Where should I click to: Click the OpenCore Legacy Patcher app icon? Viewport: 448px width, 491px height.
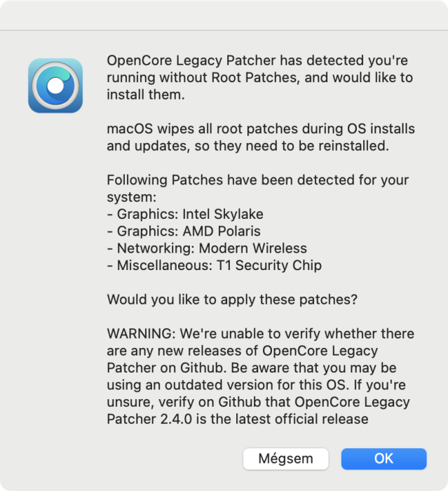(55, 86)
